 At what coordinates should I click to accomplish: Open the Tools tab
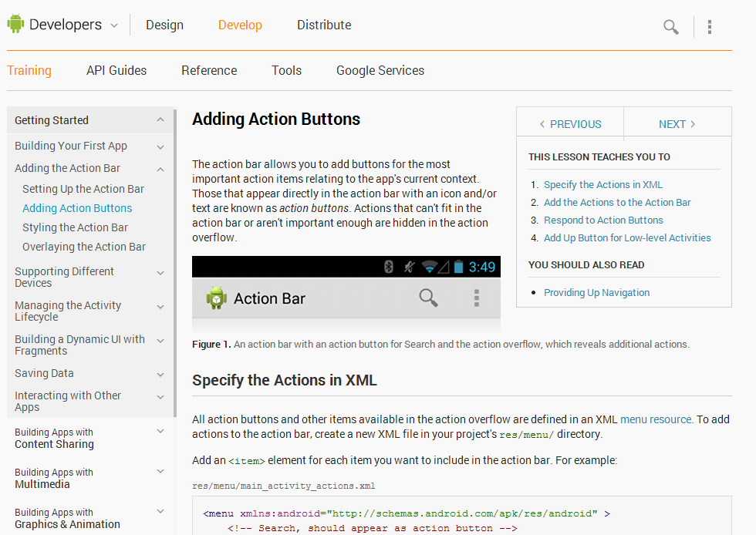[x=286, y=70]
